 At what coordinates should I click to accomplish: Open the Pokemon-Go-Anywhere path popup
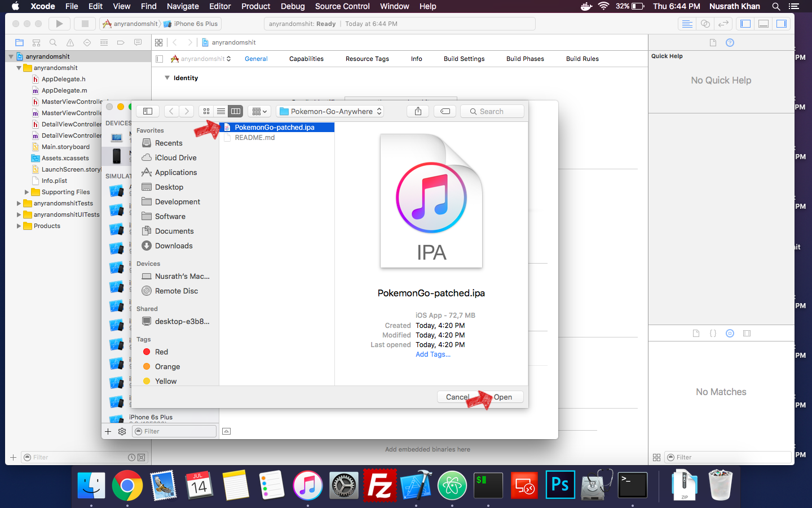(330, 111)
